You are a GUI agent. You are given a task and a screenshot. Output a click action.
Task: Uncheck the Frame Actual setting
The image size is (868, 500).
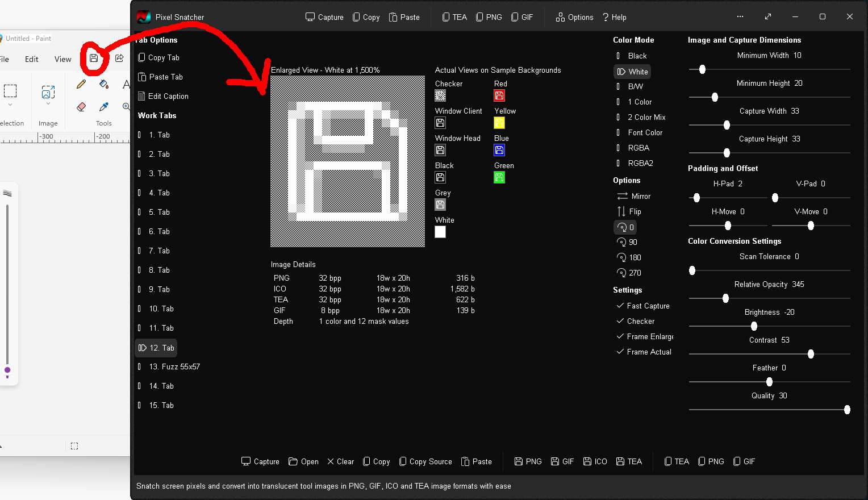tap(620, 352)
